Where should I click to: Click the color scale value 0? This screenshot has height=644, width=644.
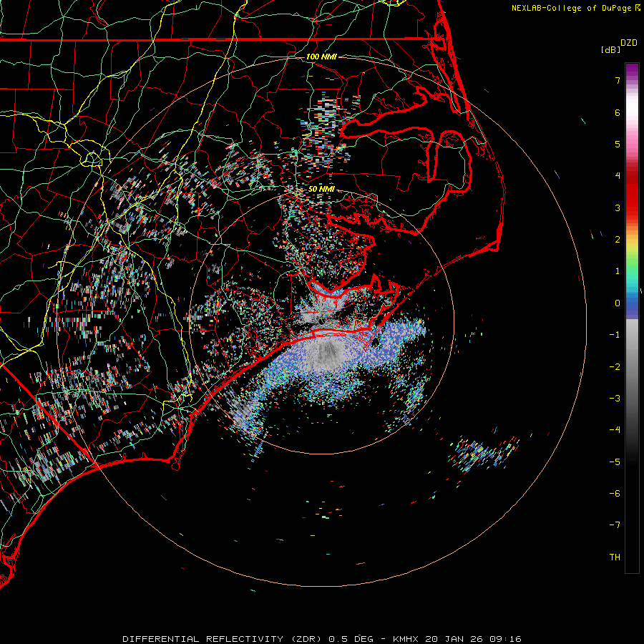(x=618, y=303)
